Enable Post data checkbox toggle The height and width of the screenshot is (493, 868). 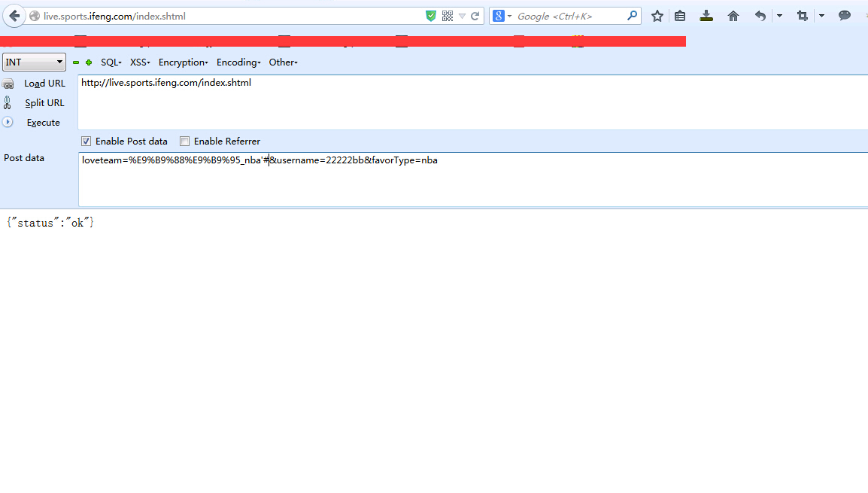click(x=86, y=142)
